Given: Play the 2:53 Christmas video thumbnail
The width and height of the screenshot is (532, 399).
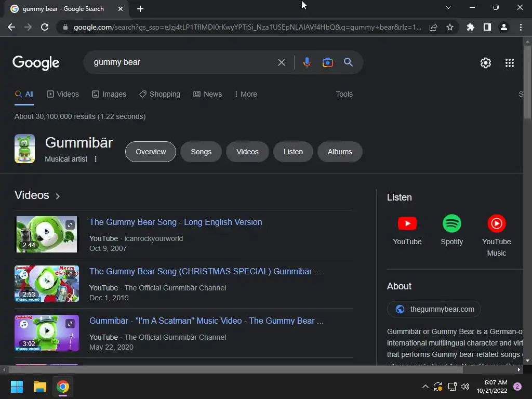Looking at the screenshot, I should [47, 284].
